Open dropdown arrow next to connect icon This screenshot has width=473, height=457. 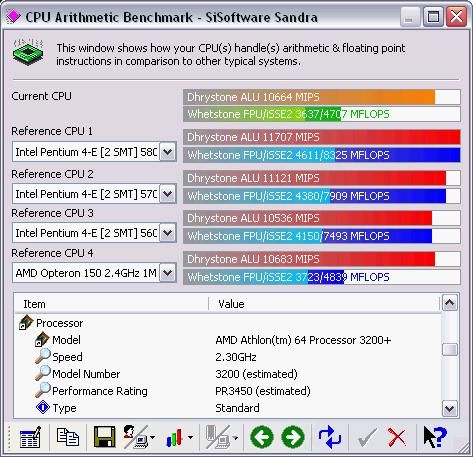click(x=153, y=437)
